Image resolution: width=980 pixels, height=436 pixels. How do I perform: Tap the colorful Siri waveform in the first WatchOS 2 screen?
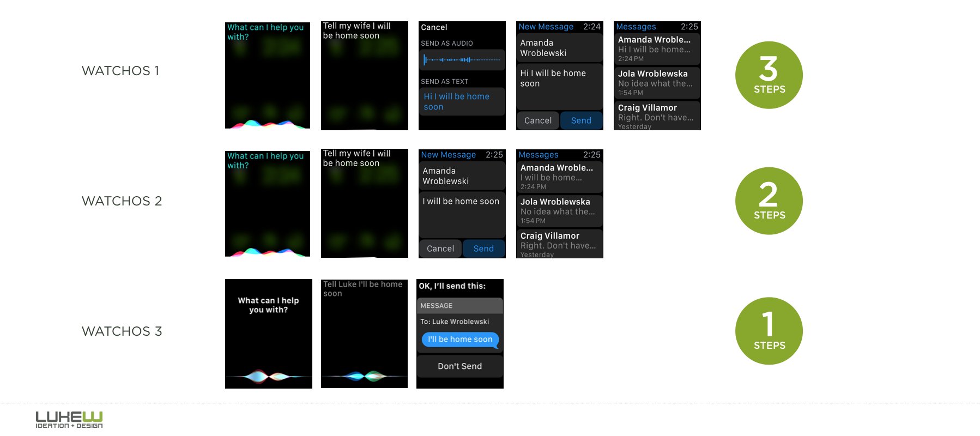pos(268,252)
